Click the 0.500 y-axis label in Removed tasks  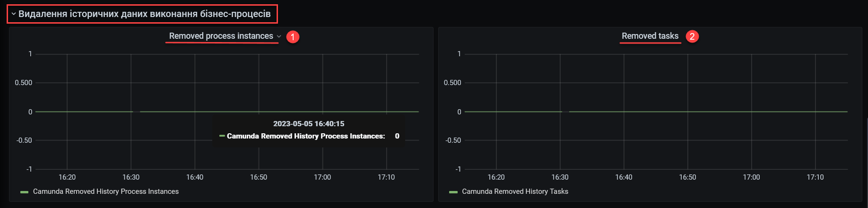[452, 83]
